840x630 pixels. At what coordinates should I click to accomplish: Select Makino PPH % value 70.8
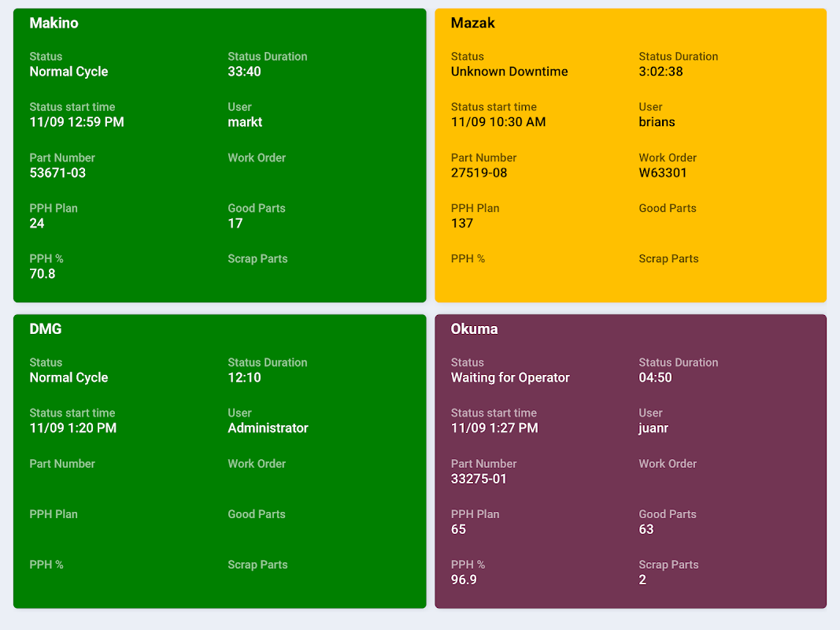[x=43, y=274]
